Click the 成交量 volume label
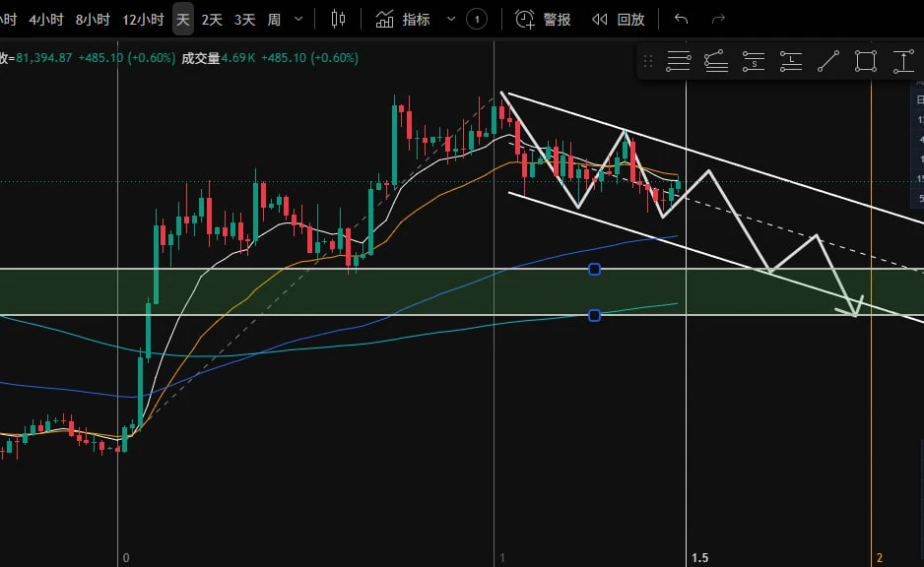924x567 pixels. coord(200,58)
